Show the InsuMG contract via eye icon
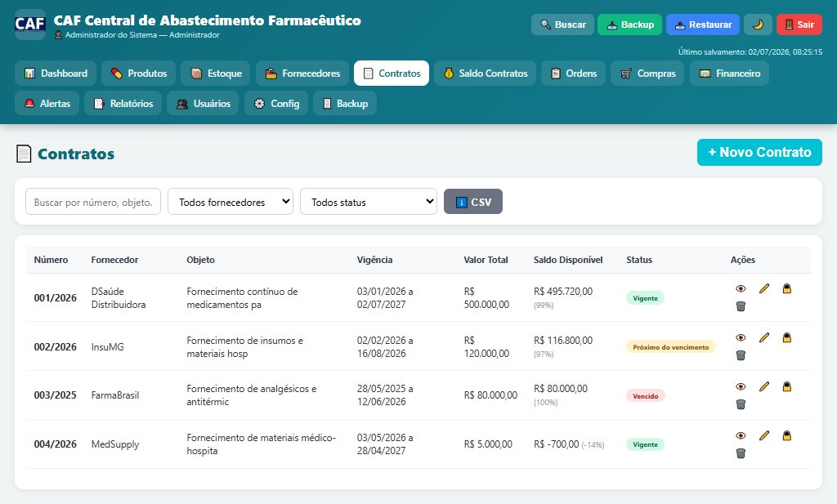This screenshot has height=504, width=837. (x=741, y=337)
